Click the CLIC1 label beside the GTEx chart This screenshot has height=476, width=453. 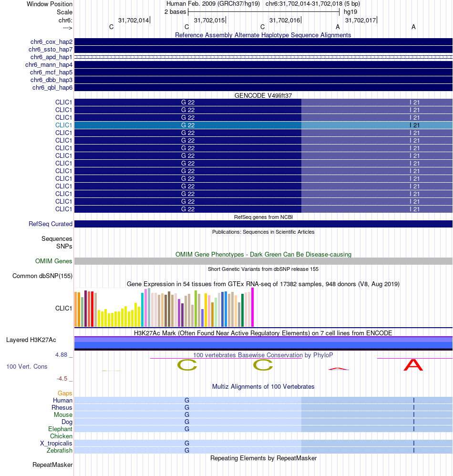64,308
